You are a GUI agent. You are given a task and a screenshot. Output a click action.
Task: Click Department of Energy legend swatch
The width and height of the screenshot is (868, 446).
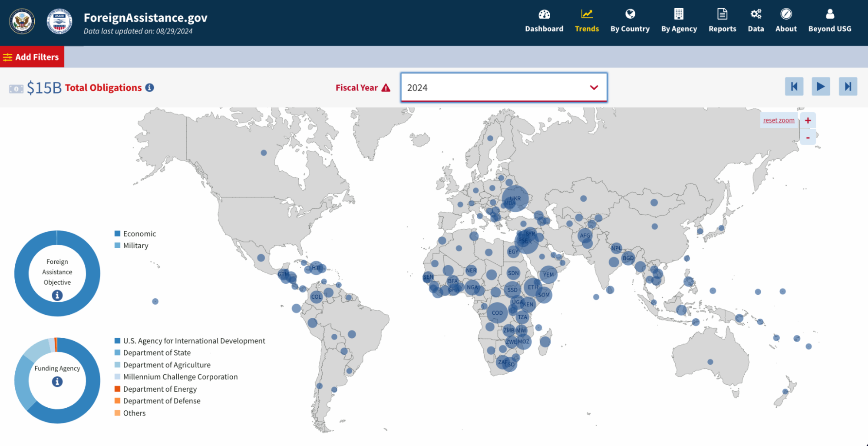pos(117,389)
